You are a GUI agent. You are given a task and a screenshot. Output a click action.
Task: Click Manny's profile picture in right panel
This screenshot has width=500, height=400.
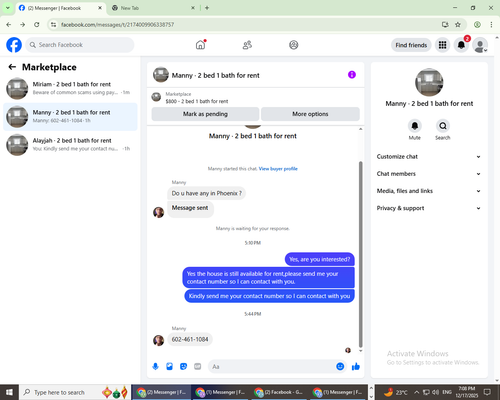[429, 82]
